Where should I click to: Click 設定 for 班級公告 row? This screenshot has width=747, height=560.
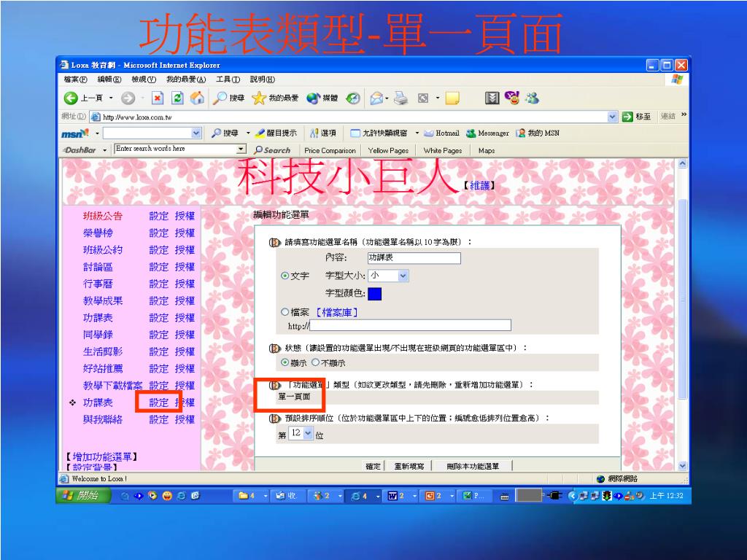tap(158, 216)
